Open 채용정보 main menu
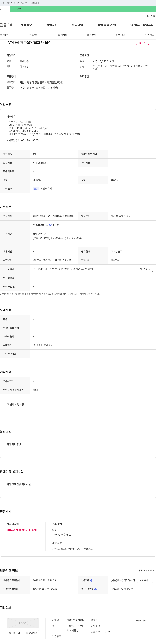This screenshot has width=156, height=644. coord(26,25)
